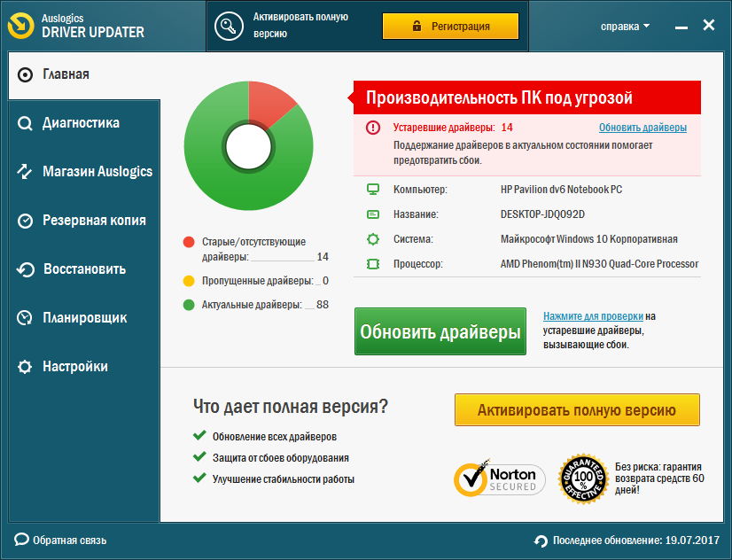Click the Резервная копия clock icon
The width and height of the screenshot is (732, 560).
(25, 221)
